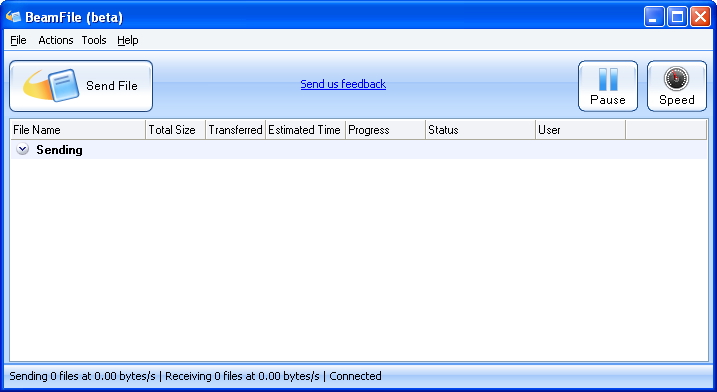Close the BeamFile window
Image resolution: width=717 pixels, height=392 pixels.
700,17
